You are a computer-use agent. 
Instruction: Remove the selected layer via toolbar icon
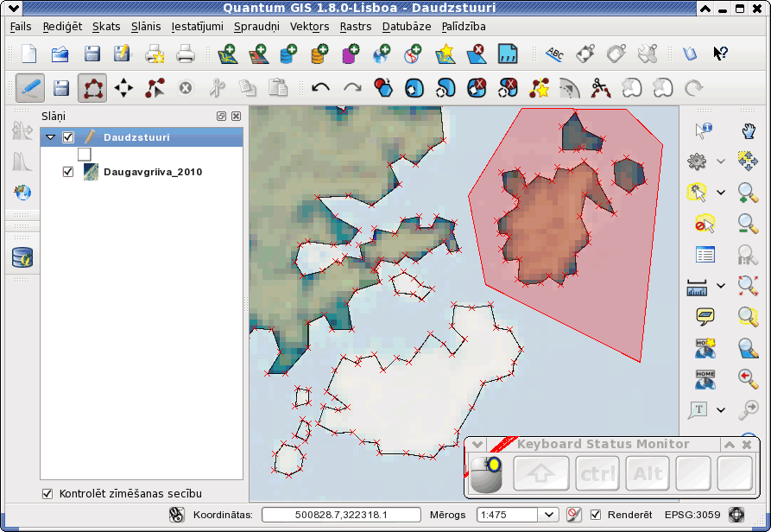(x=477, y=54)
